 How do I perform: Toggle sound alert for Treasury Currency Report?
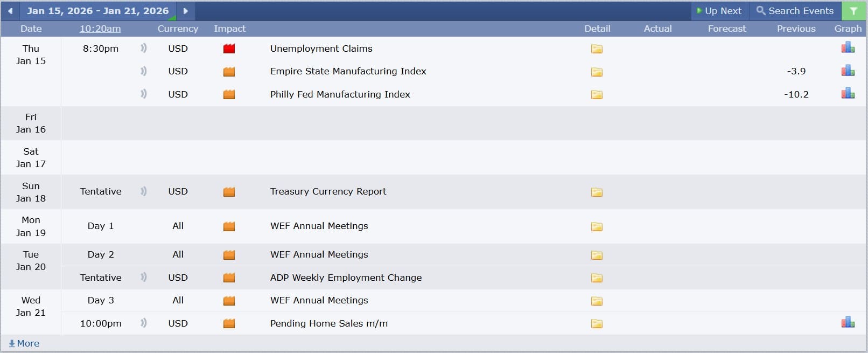[x=143, y=191]
